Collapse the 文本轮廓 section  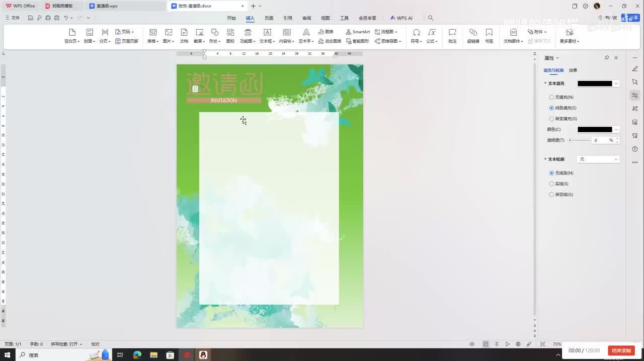pyautogui.click(x=545, y=159)
